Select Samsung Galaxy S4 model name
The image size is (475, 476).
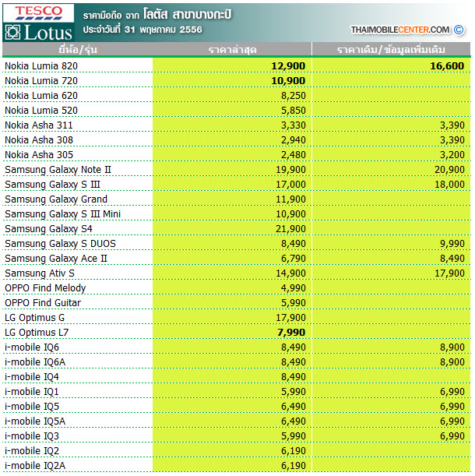[x=48, y=229]
